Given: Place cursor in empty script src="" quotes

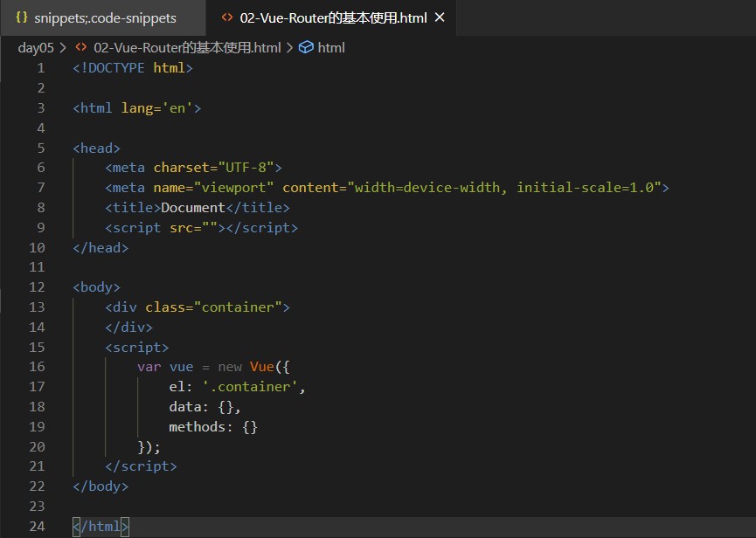Looking at the screenshot, I should tap(210, 228).
